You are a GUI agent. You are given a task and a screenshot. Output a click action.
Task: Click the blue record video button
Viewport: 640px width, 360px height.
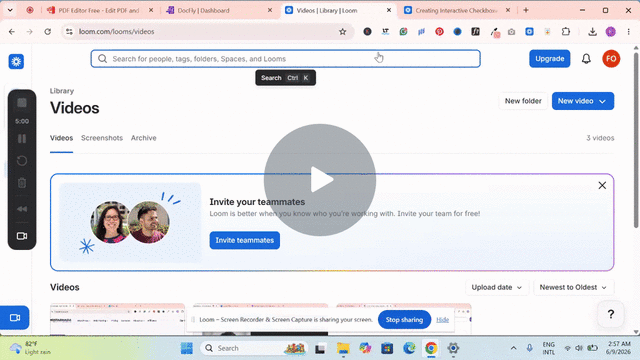tap(15, 318)
